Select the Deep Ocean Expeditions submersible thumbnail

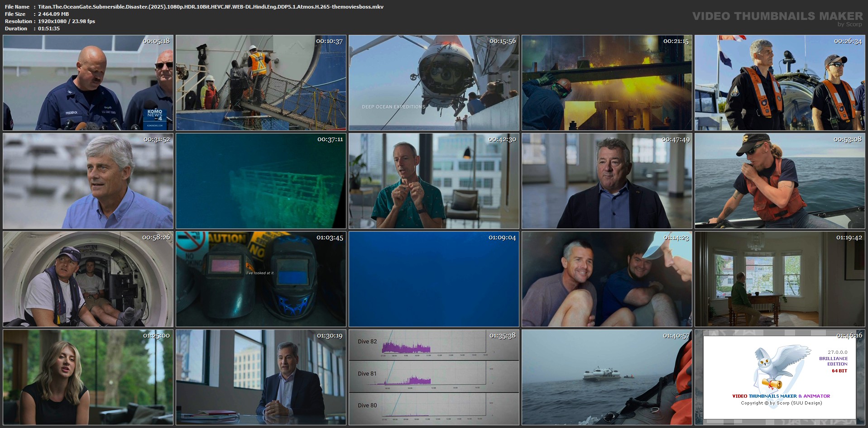[434, 83]
